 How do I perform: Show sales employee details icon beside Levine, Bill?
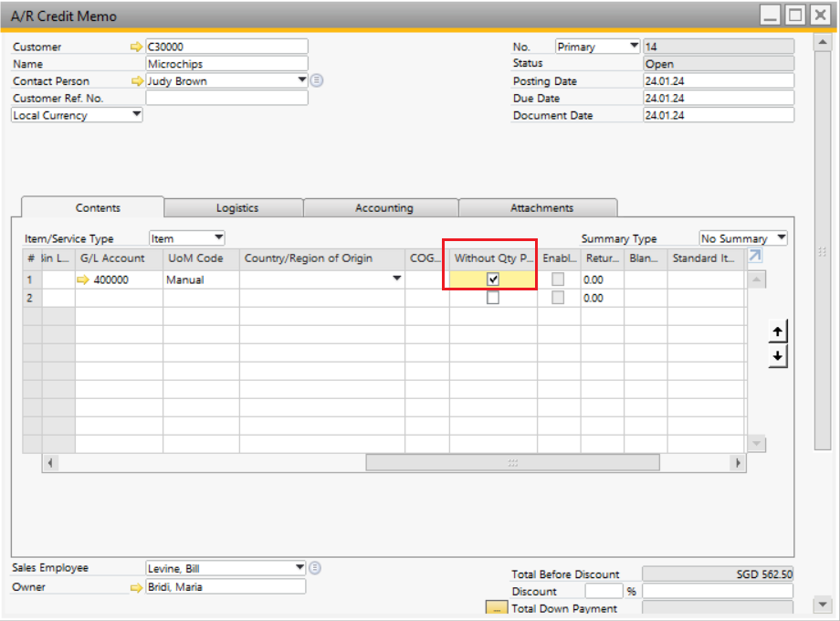[x=315, y=568]
